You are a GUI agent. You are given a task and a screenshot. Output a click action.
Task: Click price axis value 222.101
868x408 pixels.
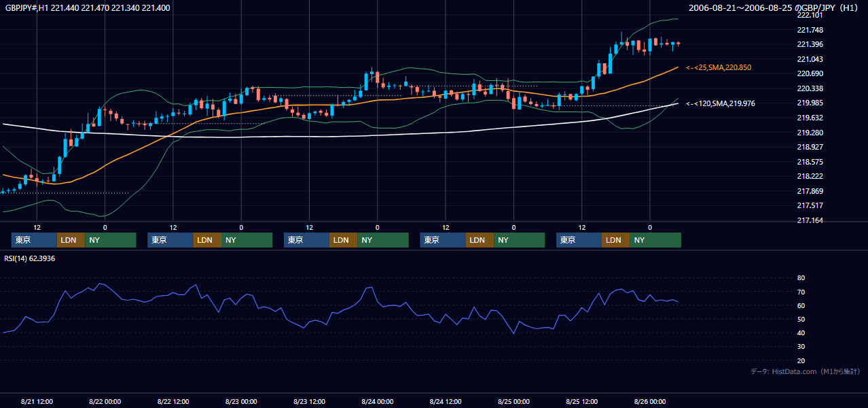(x=809, y=15)
